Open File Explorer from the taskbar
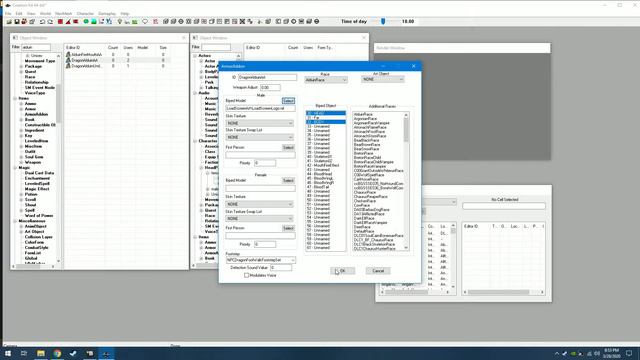Image resolution: width=640 pixels, height=360 pixels. (41, 353)
